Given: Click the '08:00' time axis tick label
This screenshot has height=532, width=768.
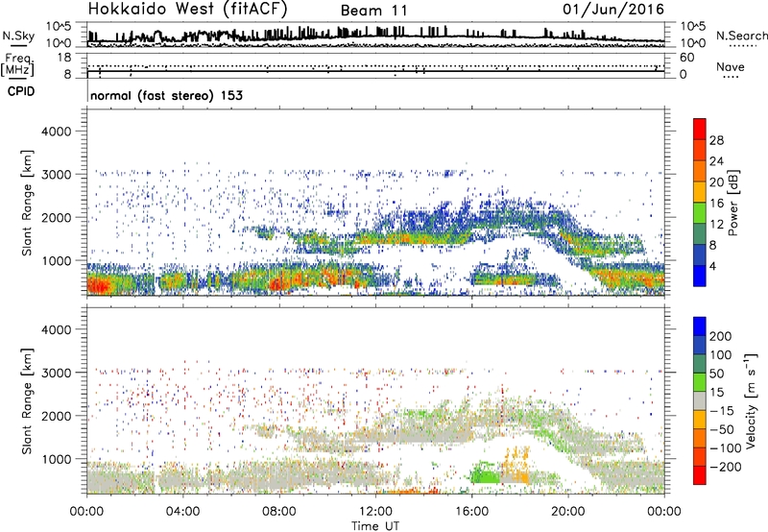Looking at the screenshot, I should 279,512.
